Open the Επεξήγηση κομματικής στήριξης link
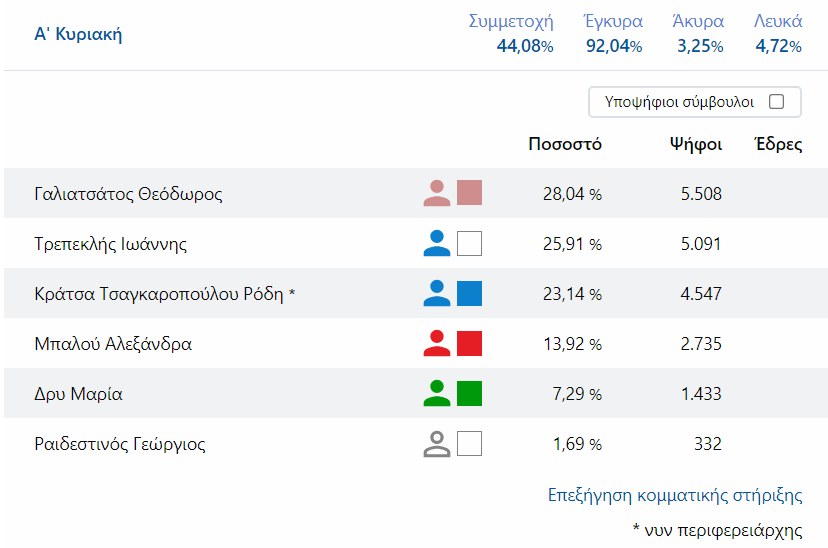Viewport: 828px width, 548px height. click(x=675, y=495)
